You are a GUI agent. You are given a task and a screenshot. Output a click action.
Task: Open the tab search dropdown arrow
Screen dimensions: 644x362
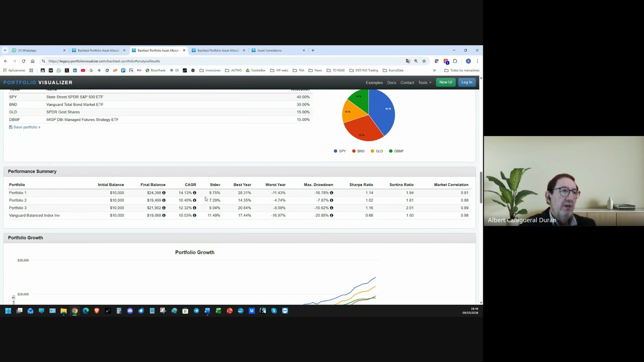tap(5, 50)
